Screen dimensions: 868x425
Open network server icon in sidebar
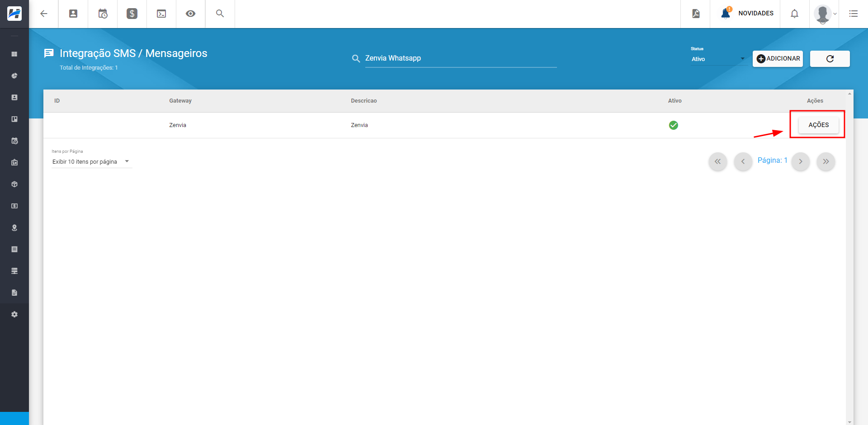click(14, 271)
